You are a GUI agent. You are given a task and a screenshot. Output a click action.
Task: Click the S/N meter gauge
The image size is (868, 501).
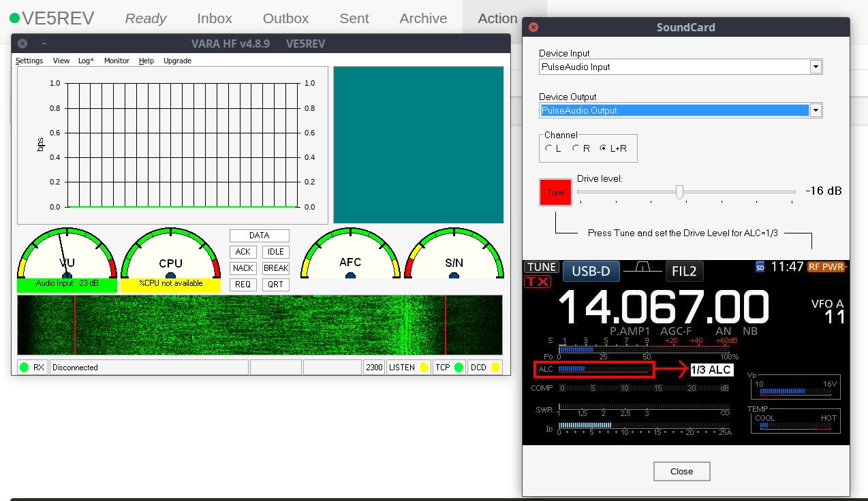tap(454, 253)
